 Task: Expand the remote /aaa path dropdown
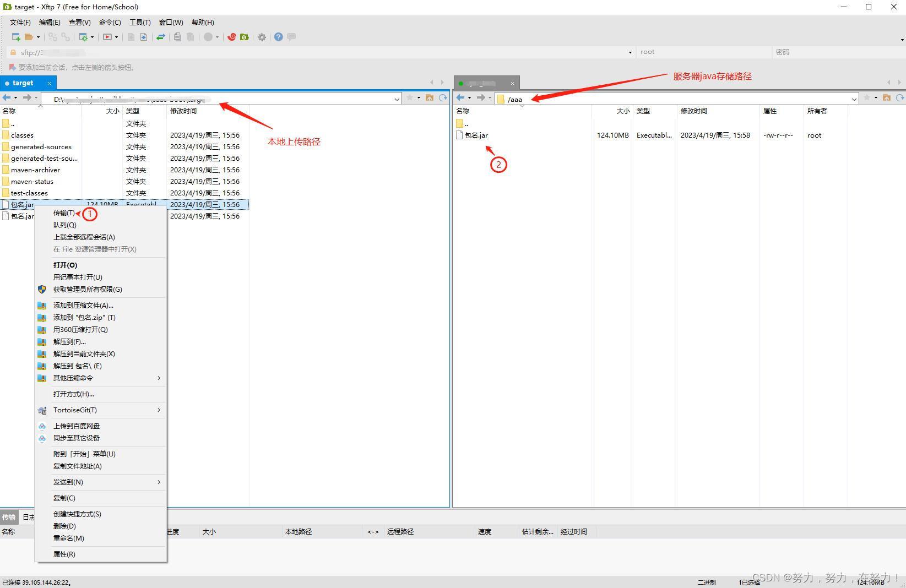coord(854,99)
